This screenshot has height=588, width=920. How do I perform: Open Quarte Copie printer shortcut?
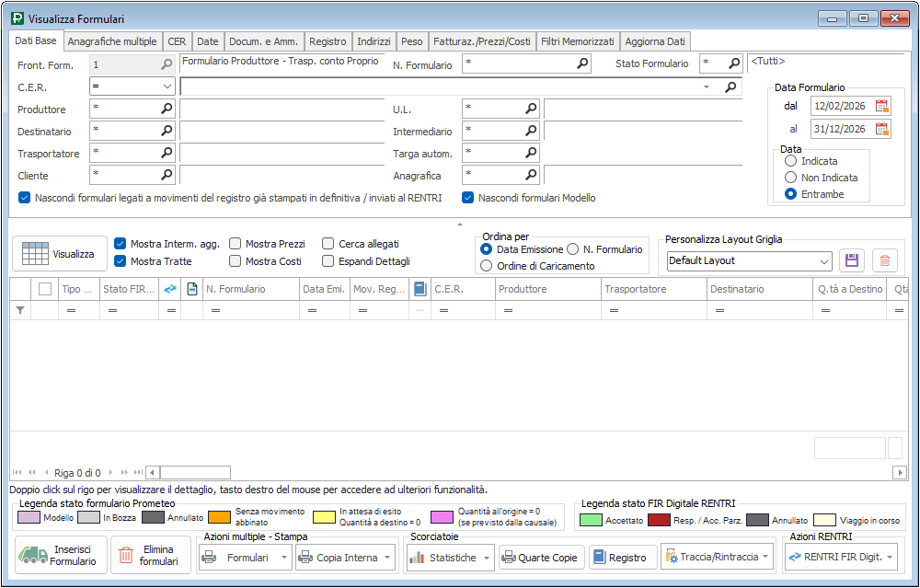coord(536,558)
